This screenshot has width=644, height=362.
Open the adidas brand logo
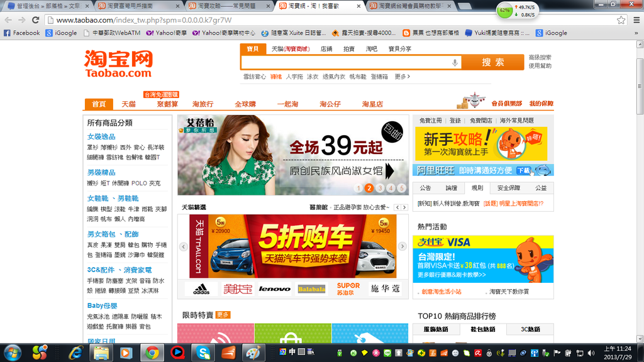(x=201, y=289)
